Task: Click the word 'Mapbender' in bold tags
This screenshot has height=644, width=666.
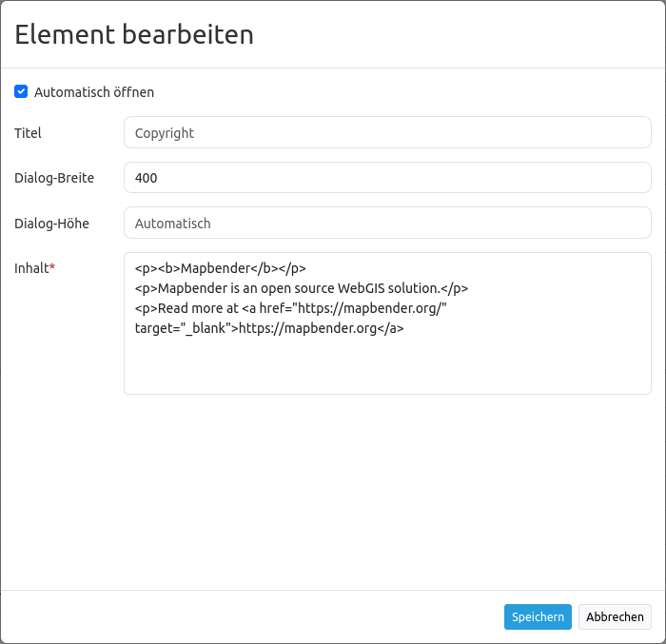Action: click(215, 268)
